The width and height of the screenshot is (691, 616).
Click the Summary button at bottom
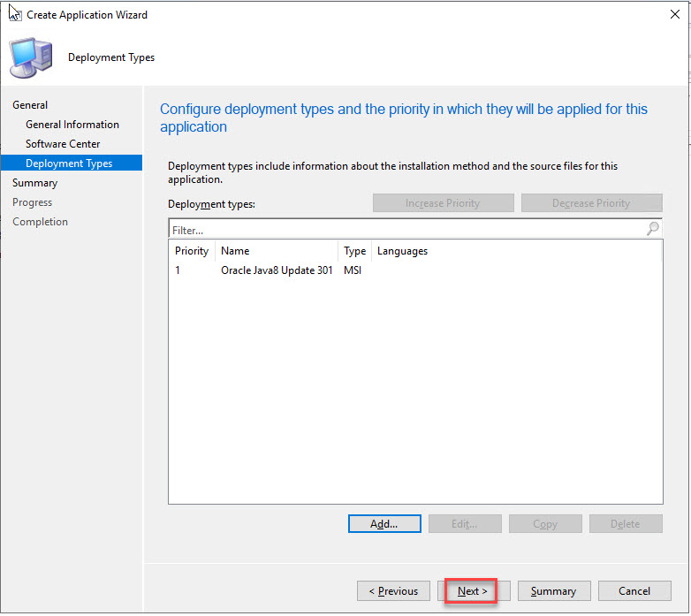[553, 591]
